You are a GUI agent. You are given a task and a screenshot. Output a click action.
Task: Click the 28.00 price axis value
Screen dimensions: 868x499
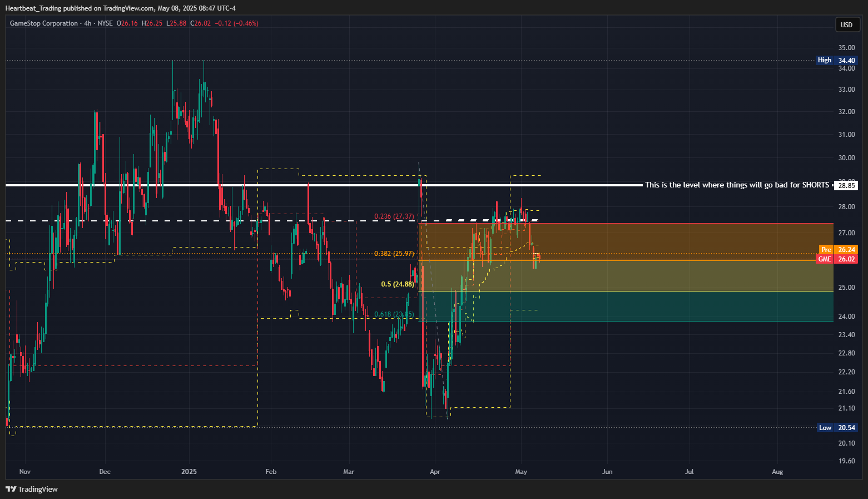847,207
